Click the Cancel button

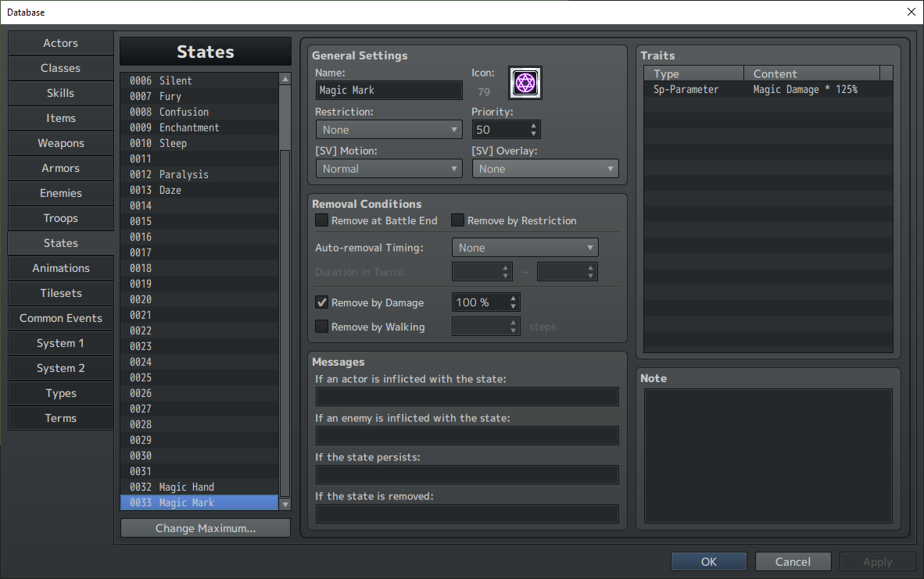(x=793, y=561)
